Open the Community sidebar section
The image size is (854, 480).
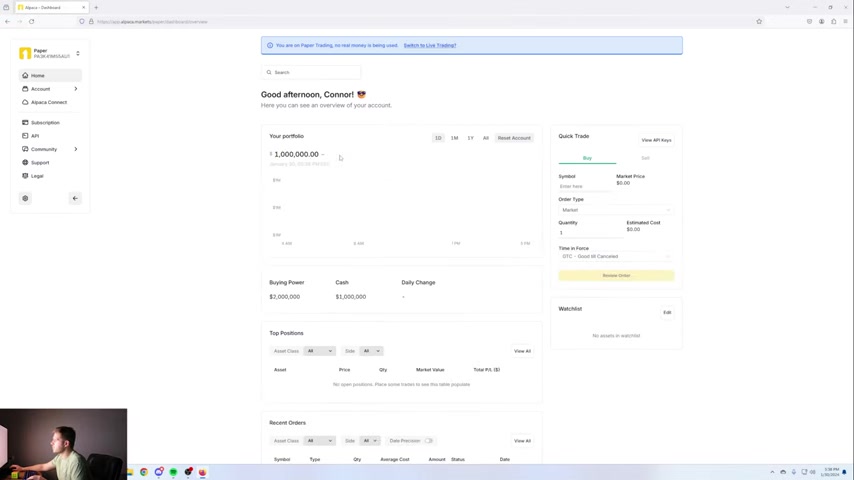pos(50,149)
